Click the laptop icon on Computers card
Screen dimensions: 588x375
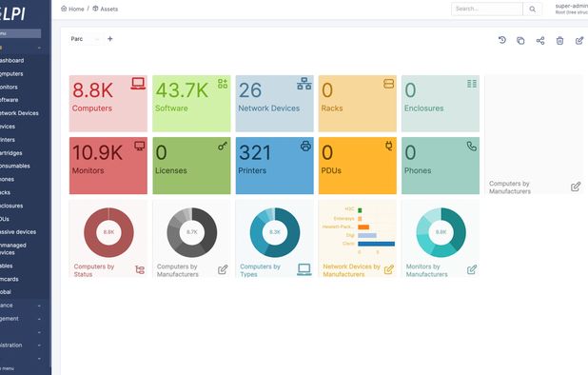(x=138, y=84)
